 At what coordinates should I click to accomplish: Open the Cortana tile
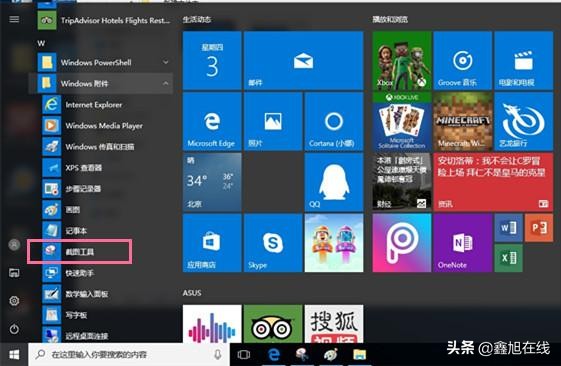point(334,122)
